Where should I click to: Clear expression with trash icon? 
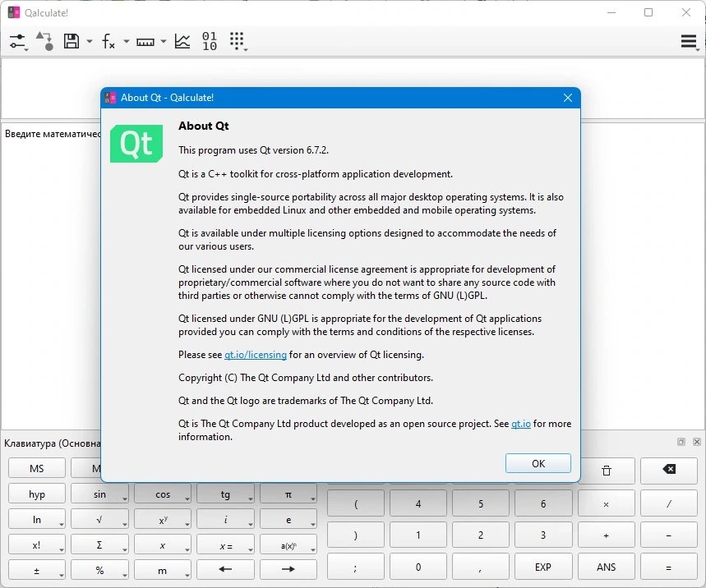click(606, 471)
